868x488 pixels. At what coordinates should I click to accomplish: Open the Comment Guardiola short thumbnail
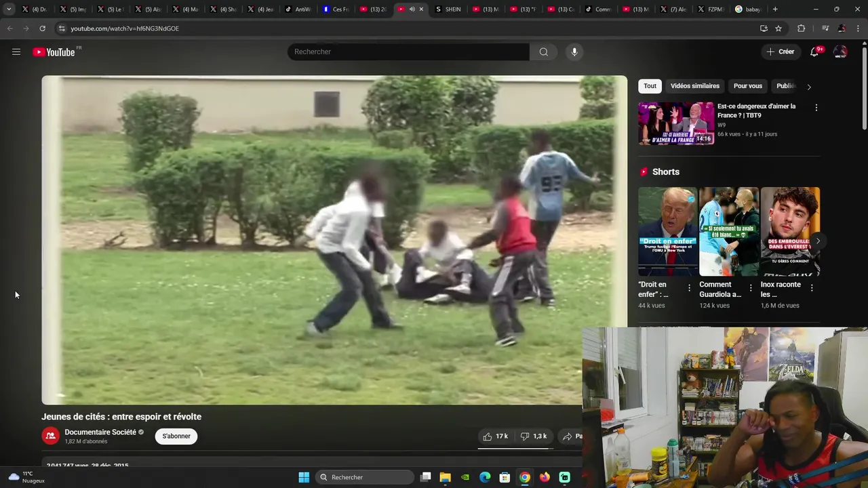[729, 231]
